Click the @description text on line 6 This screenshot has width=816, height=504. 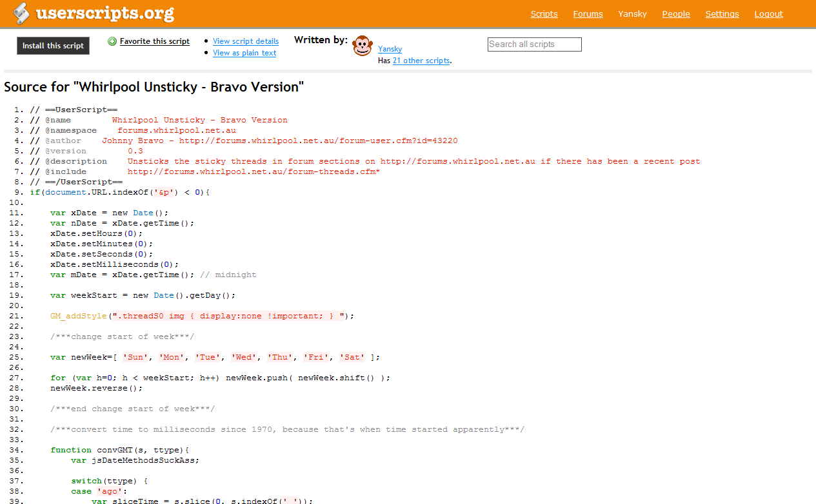tap(413, 161)
